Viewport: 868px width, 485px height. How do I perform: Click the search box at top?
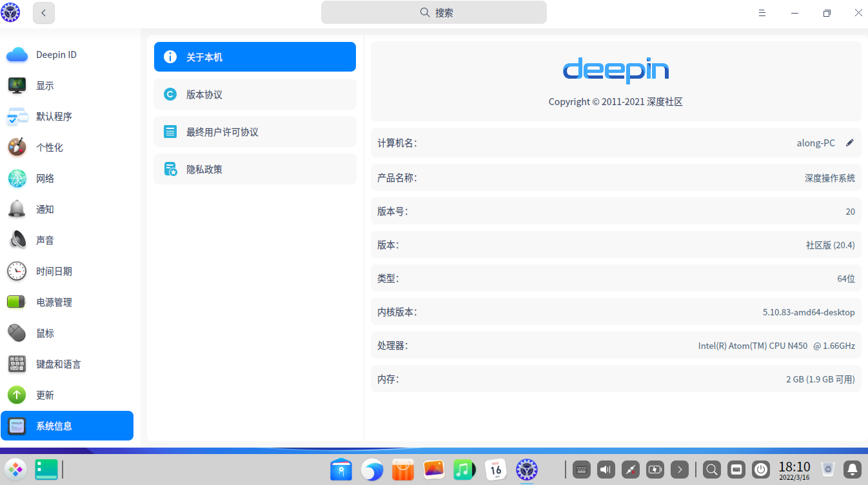434,12
